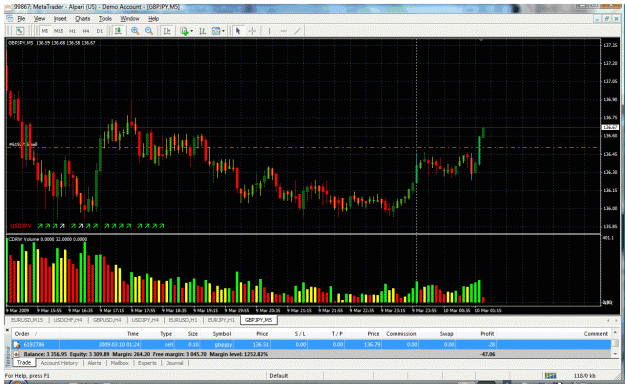Open the Tools menu
This screenshot has width=625, height=384.
click(105, 19)
